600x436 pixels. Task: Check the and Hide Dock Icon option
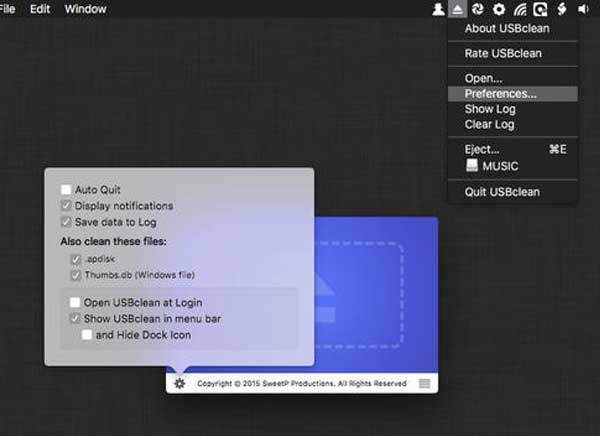point(87,335)
